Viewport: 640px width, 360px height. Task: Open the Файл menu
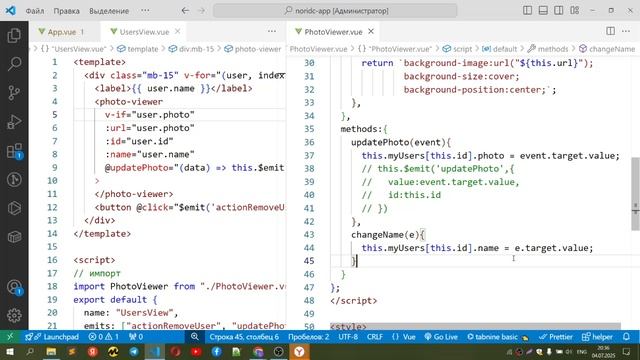click(x=35, y=11)
